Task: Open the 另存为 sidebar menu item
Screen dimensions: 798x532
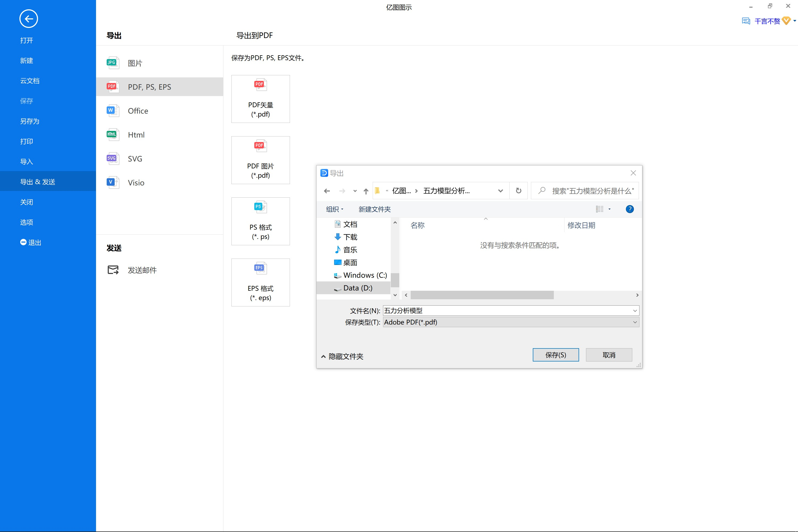Action: (x=30, y=121)
